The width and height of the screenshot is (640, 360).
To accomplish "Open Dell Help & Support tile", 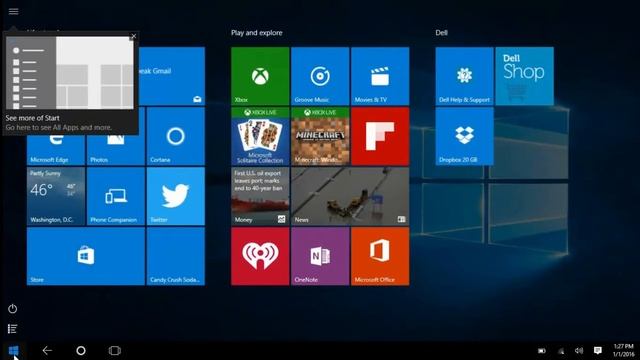I will pos(464,76).
